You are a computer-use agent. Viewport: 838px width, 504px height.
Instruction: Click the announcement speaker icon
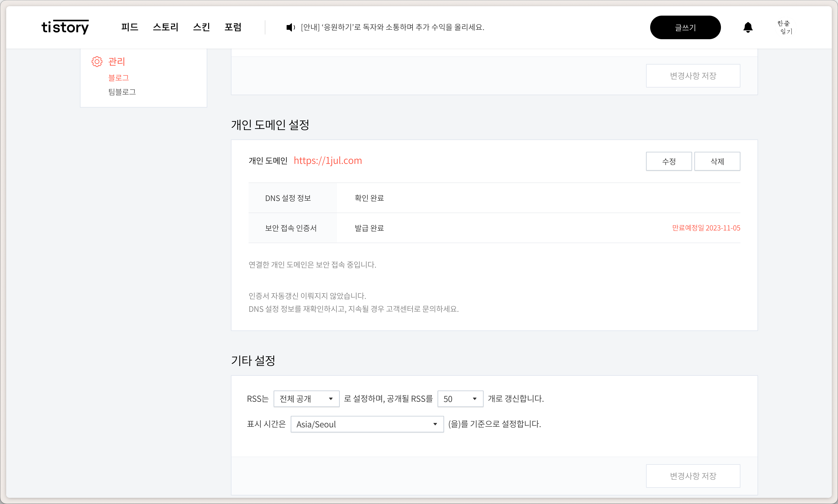(x=290, y=27)
